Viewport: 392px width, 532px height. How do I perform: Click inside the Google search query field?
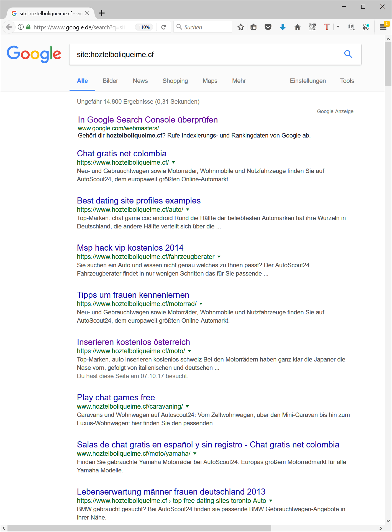[x=205, y=54]
